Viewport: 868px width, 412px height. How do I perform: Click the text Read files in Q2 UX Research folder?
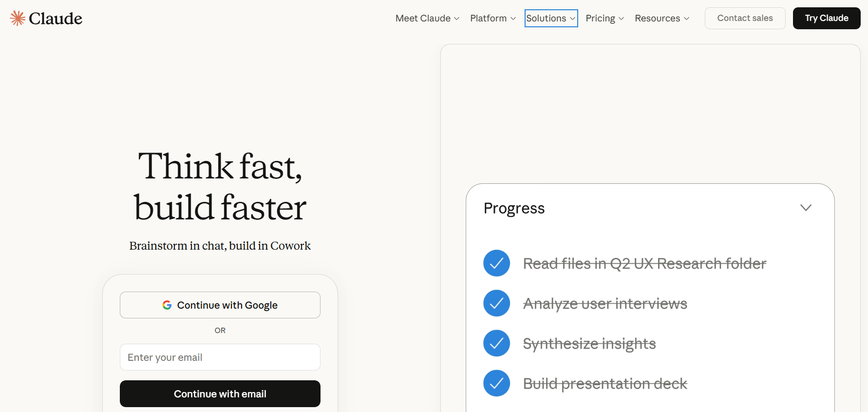644,263
